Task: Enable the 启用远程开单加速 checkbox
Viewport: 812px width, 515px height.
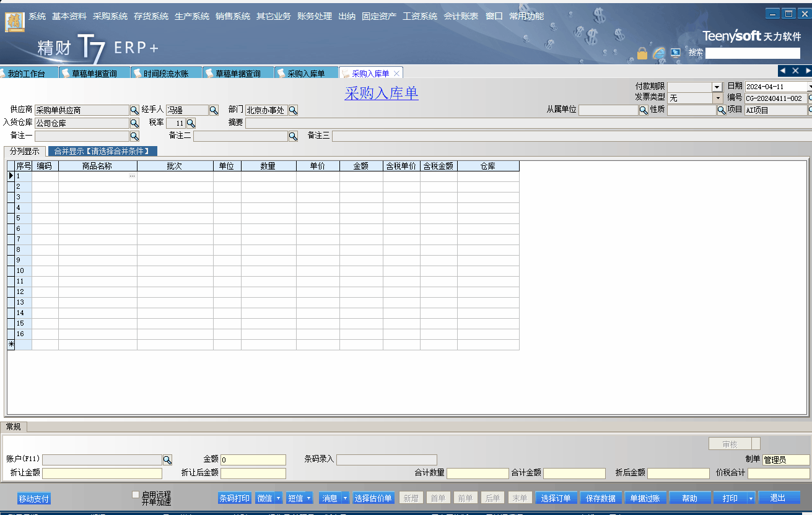Action: coord(136,495)
